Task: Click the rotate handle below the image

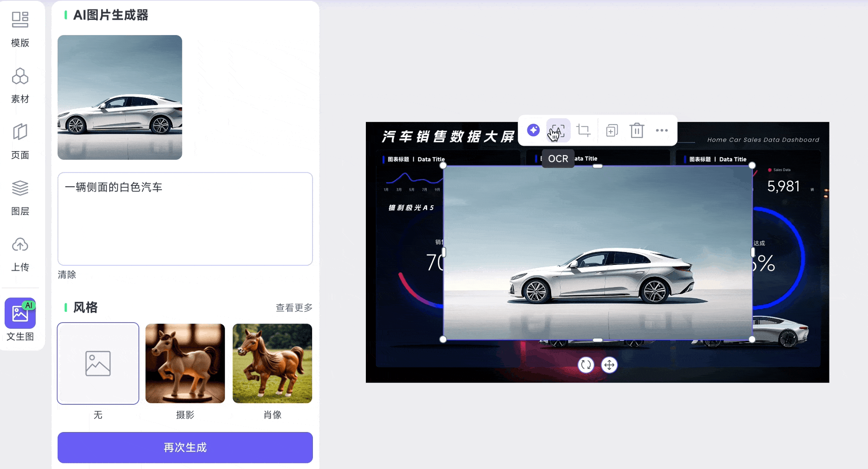Action: point(586,365)
